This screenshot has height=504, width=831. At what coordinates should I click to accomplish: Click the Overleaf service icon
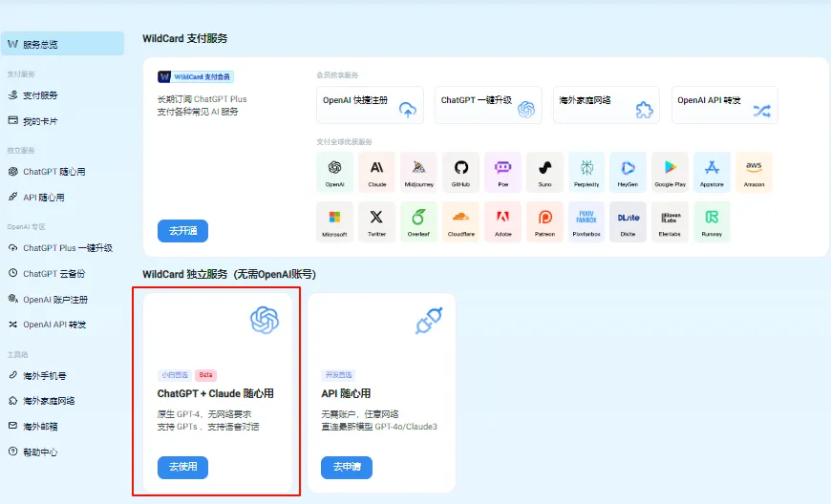click(418, 221)
